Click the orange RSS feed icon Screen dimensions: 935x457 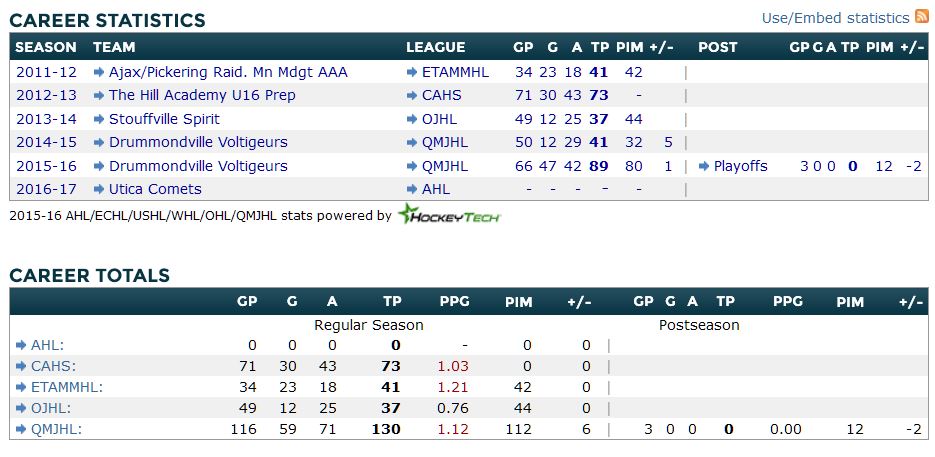tap(921, 17)
